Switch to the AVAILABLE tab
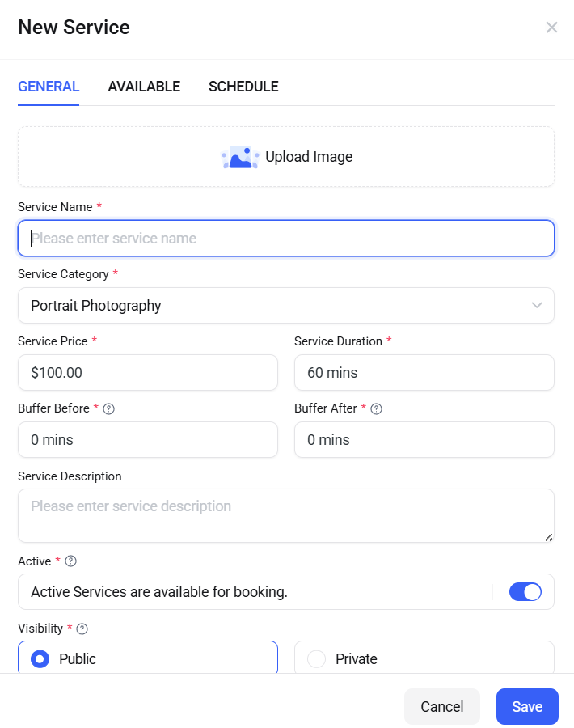 click(x=144, y=87)
